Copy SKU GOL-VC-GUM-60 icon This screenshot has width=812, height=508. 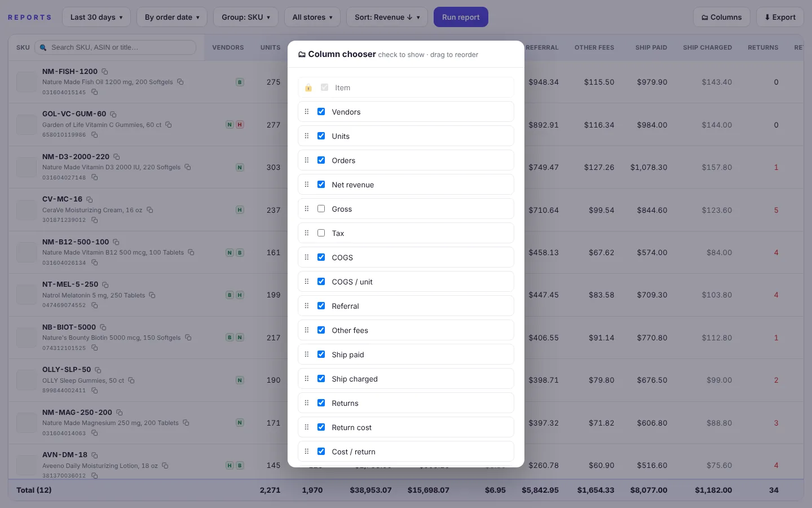(113, 114)
